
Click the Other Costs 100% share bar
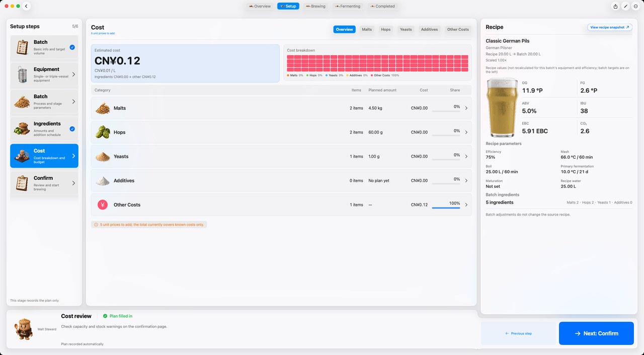446,207
